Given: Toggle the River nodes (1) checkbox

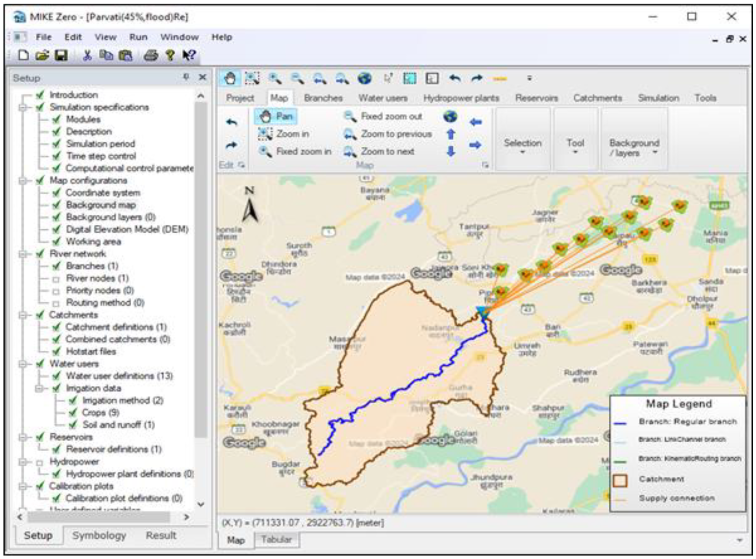Looking at the screenshot, I should [x=56, y=279].
